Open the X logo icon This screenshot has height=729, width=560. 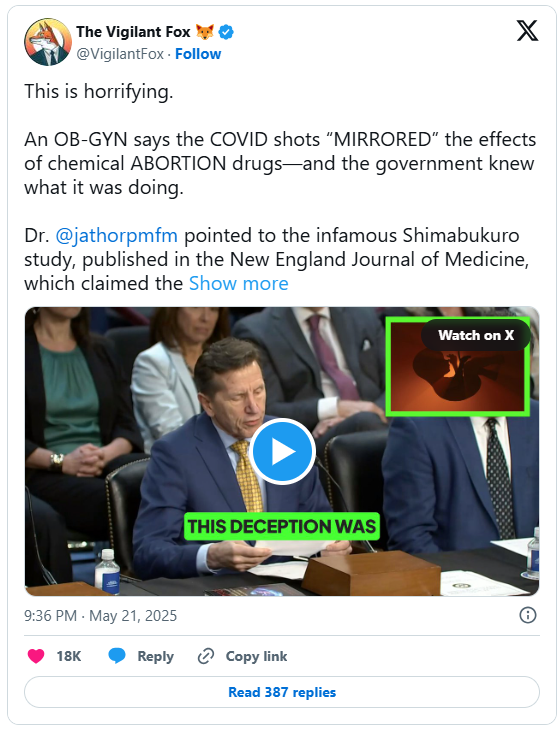coord(527,31)
